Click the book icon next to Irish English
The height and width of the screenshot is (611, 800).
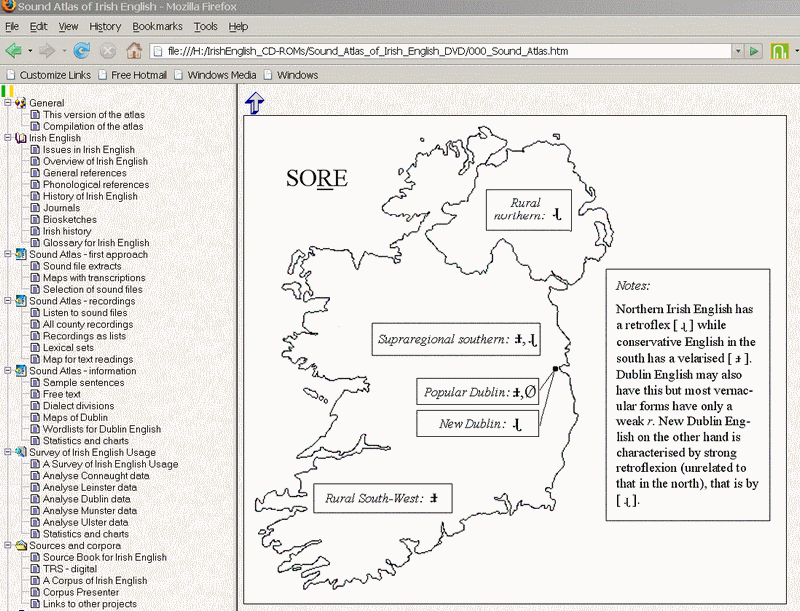tap(21, 138)
